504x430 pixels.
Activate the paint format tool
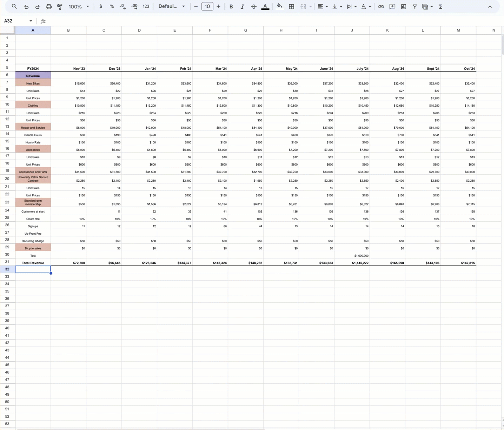click(x=60, y=6)
